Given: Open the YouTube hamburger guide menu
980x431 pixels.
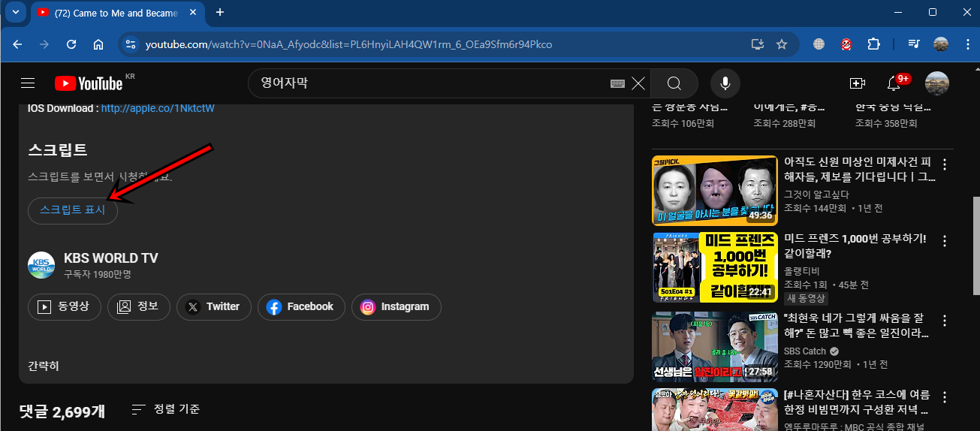Looking at the screenshot, I should coord(28,83).
